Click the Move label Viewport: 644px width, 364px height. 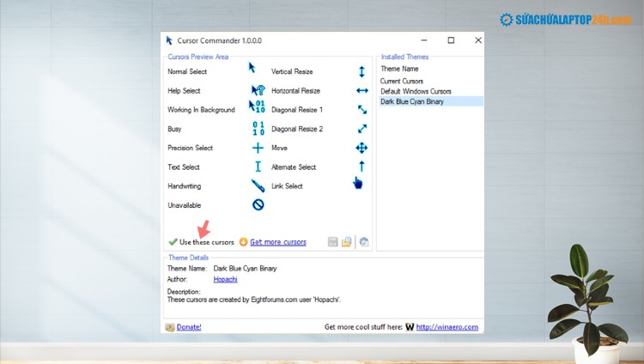(279, 148)
